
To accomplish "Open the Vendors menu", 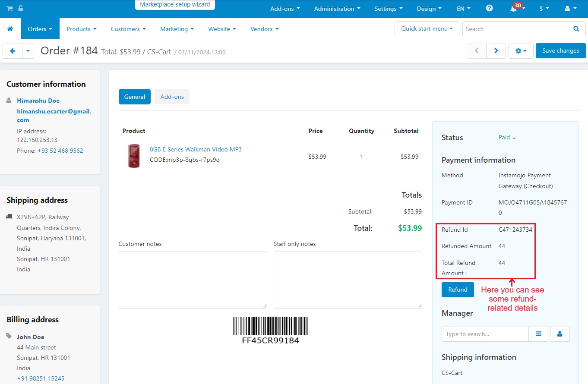I will tap(265, 29).
